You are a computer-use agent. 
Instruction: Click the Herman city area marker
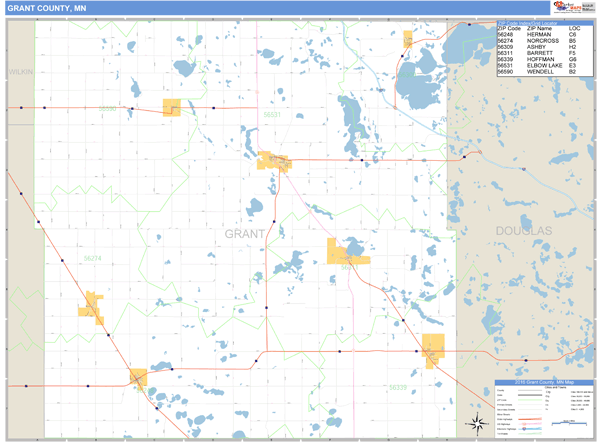click(92, 308)
